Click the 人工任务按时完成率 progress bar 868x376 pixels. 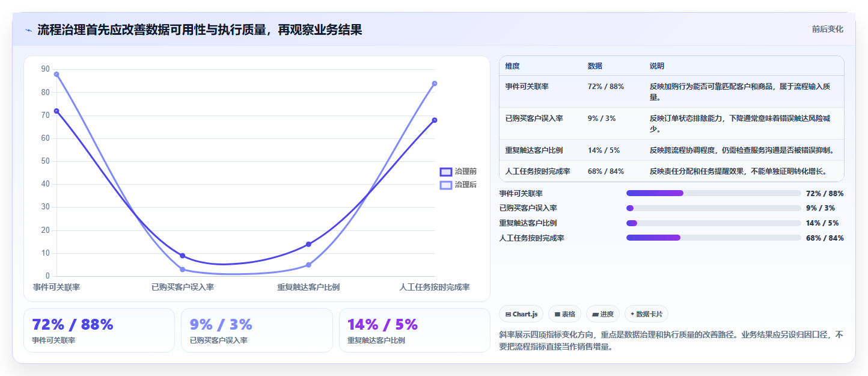coord(714,238)
